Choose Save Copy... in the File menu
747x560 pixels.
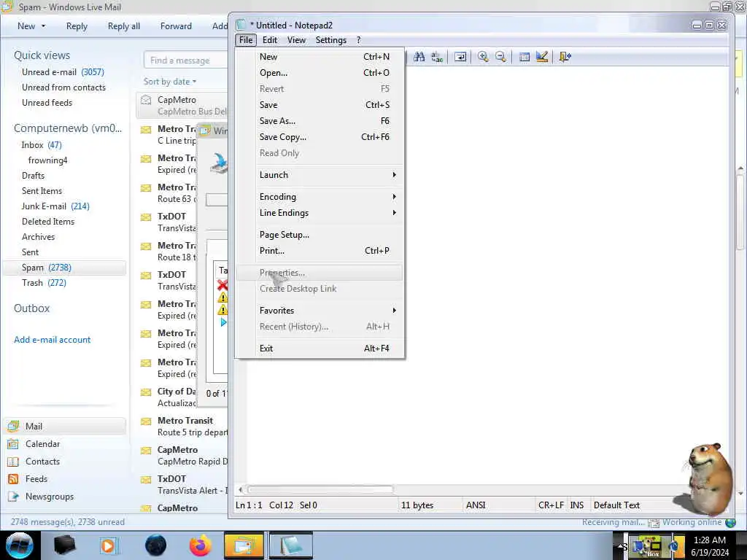coord(320,137)
